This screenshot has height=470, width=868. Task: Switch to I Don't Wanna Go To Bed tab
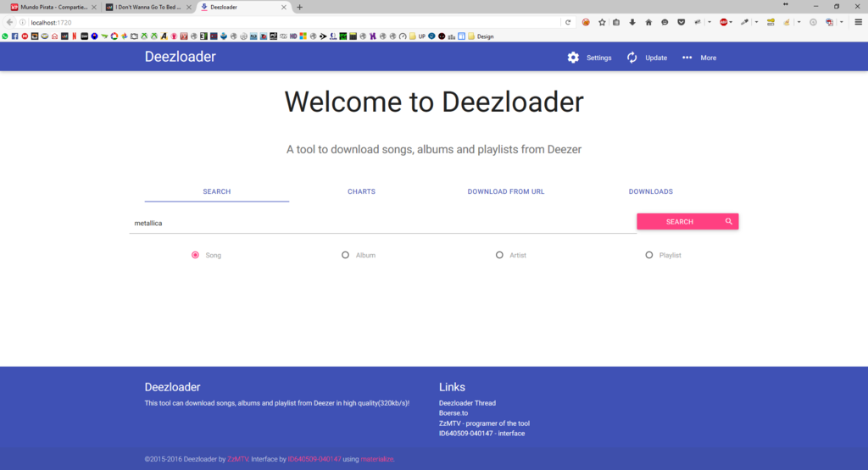click(x=147, y=7)
